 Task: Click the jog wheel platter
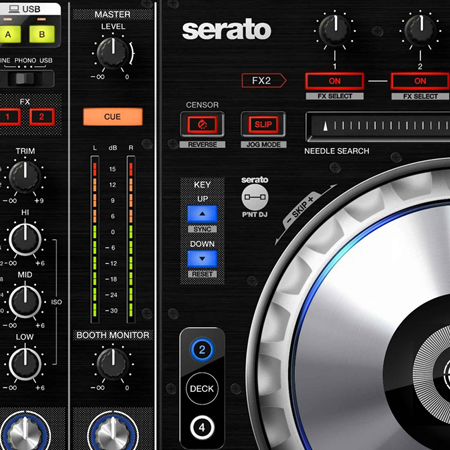tap(373, 327)
